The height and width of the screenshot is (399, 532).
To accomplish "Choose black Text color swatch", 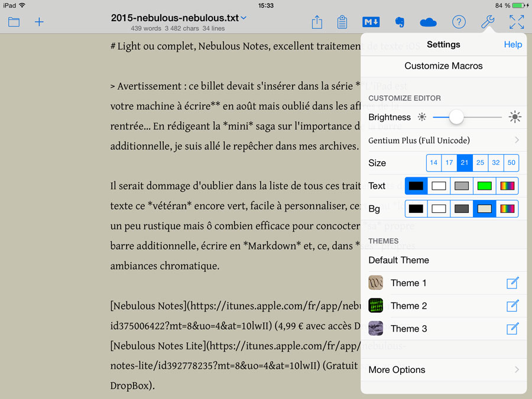I will coord(416,186).
